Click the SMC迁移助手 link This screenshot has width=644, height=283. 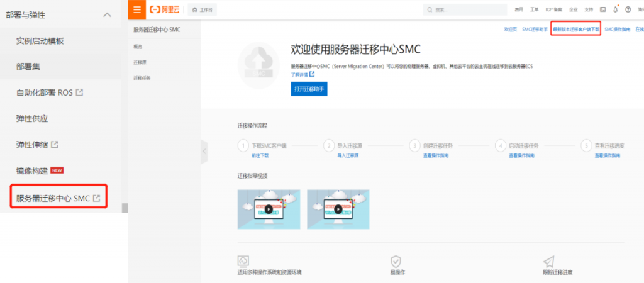[535, 30]
